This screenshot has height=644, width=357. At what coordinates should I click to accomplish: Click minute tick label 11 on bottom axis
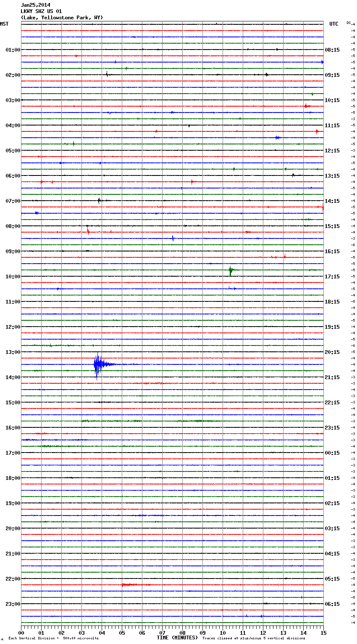[243, 633]
